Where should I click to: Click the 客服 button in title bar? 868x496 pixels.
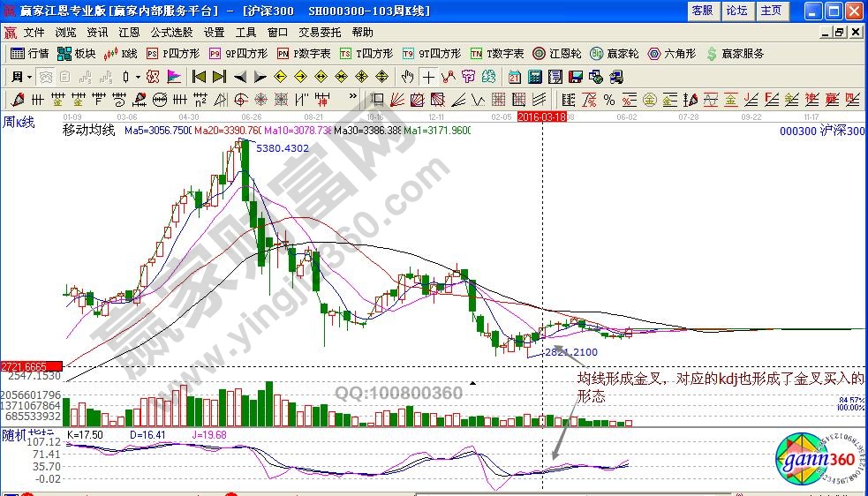click(702, 11)
